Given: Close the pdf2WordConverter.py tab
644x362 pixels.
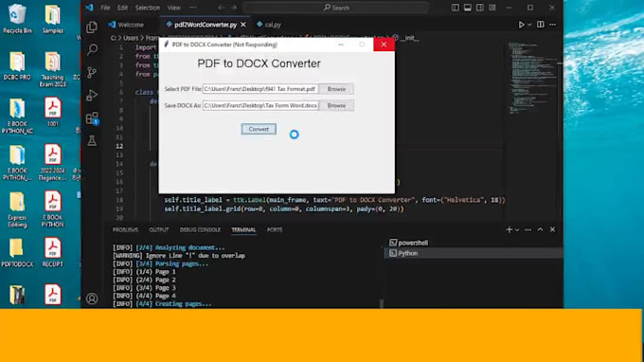Looking at the screenshot, I should [x=243, y=25].
